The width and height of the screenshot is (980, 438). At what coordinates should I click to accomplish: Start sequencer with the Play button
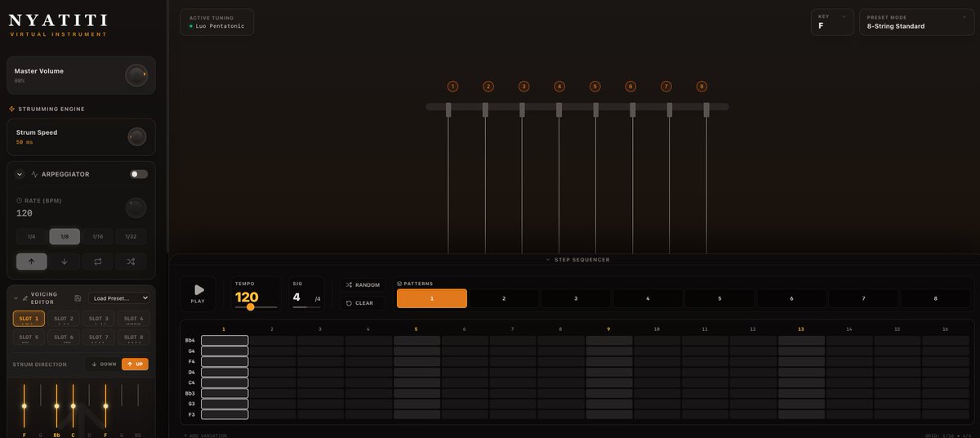coord(198,293)
